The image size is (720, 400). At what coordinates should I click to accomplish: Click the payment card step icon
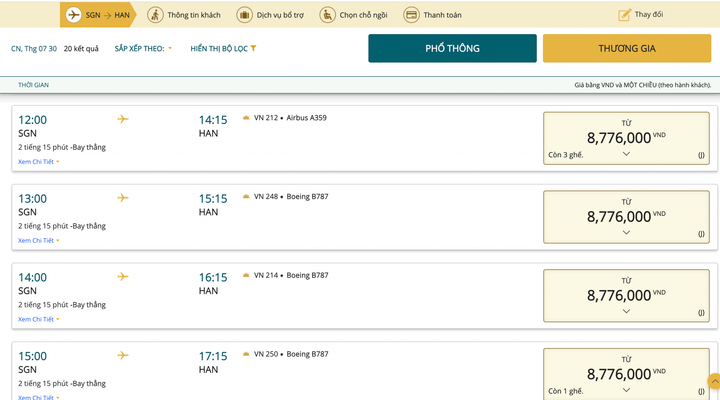[411, 15]
